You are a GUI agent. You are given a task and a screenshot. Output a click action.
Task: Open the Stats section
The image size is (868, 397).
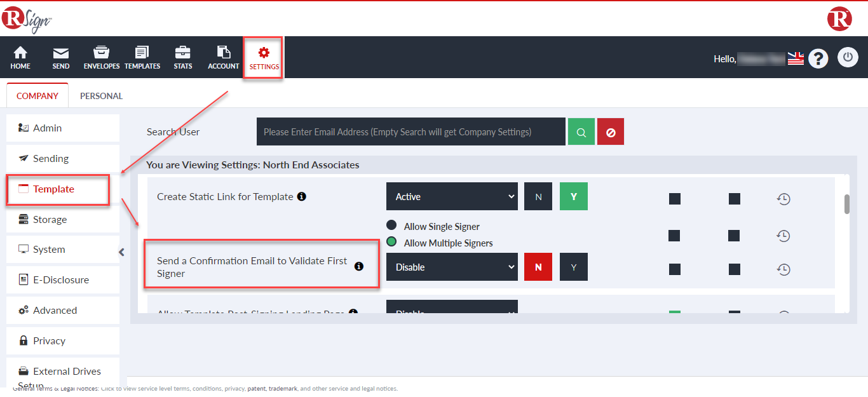pyautogui.click(x=183, y=57)
